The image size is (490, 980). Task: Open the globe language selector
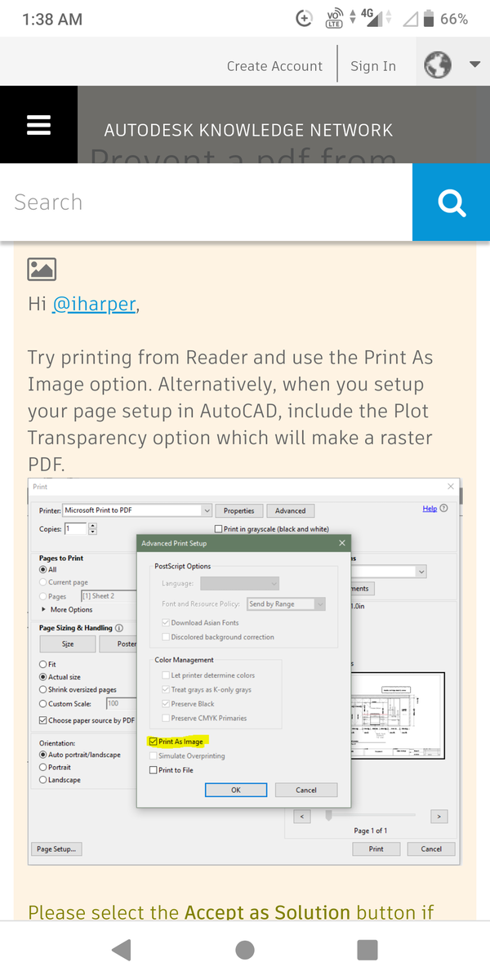tap(438, 65)
